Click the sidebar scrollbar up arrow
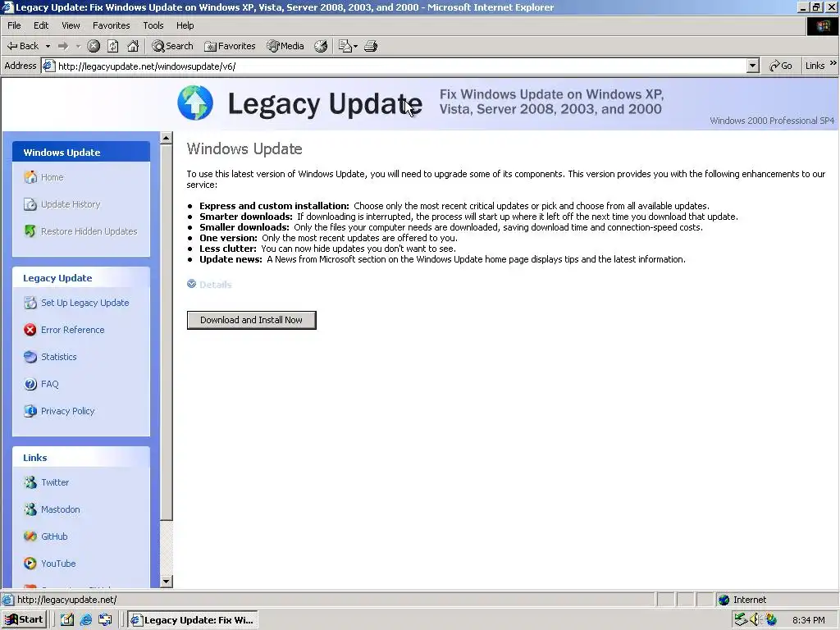 pos(166,138)
